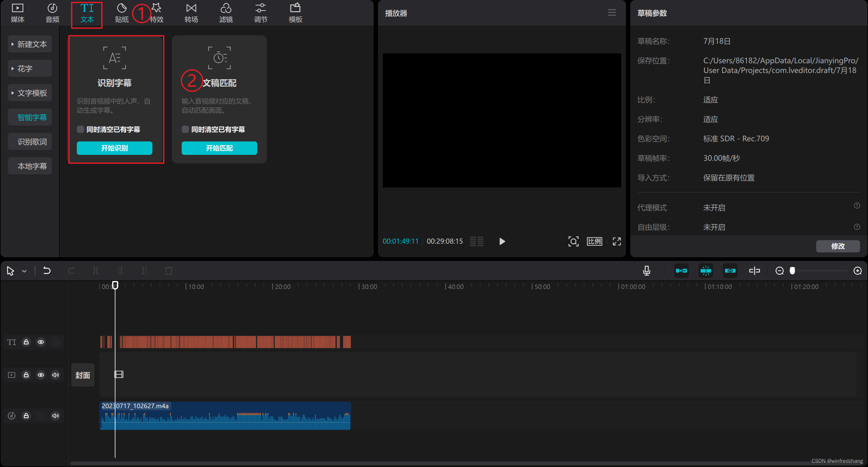This screenshot has height=467, width=868.
Task: Click the fullscreen preview icon
Action: 617,241
